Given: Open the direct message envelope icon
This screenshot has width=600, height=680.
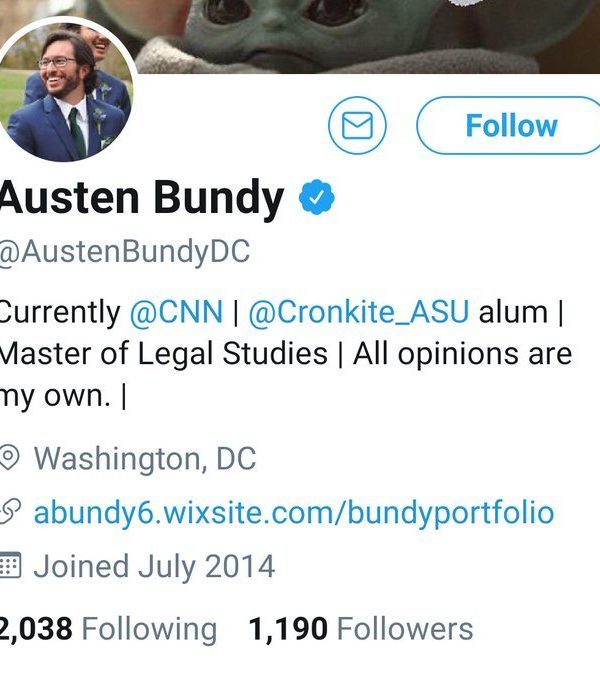Looking at the screenshot, I should coord(357,126).
